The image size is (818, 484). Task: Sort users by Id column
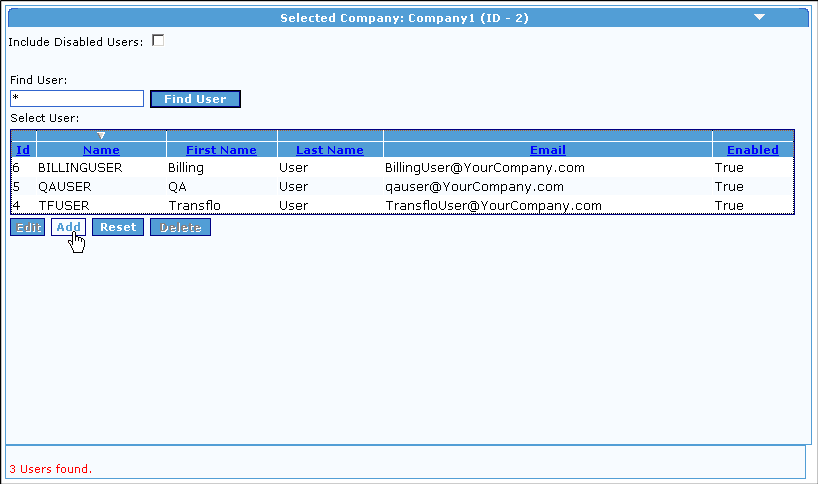pos(23,150)
